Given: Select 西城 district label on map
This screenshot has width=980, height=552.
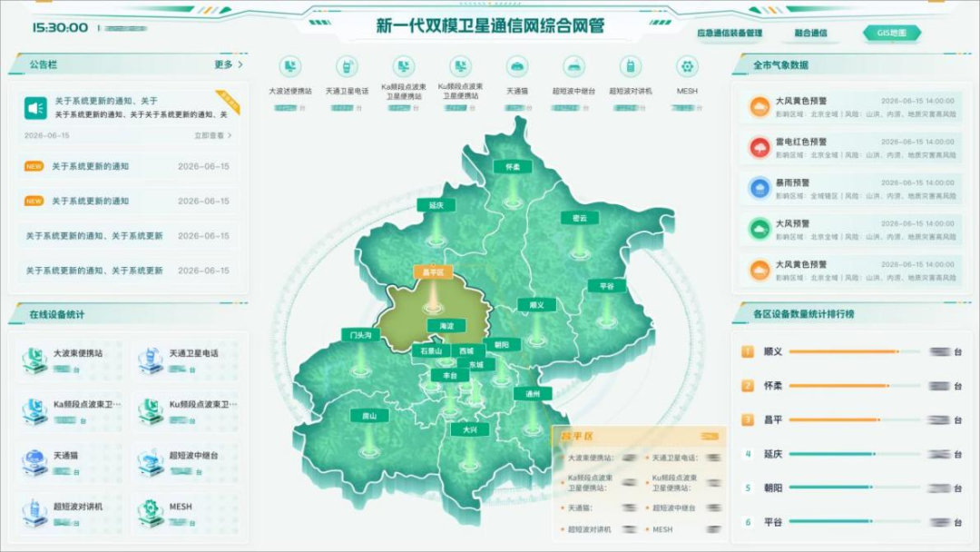Looking at the screenshot, I should click(466, 351).
